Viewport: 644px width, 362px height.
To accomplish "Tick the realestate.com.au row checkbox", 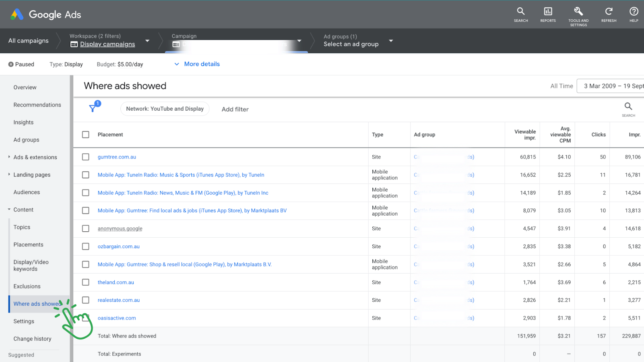I will click(86, 300).
